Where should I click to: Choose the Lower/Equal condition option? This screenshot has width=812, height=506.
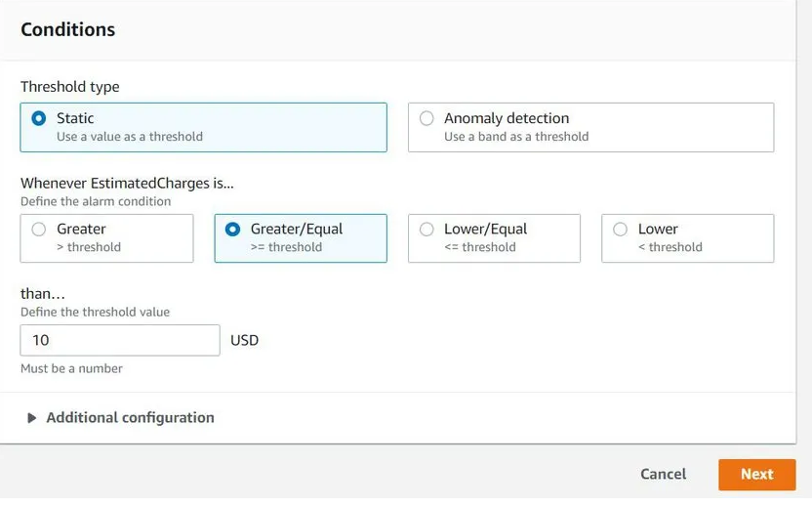[426, 230]
